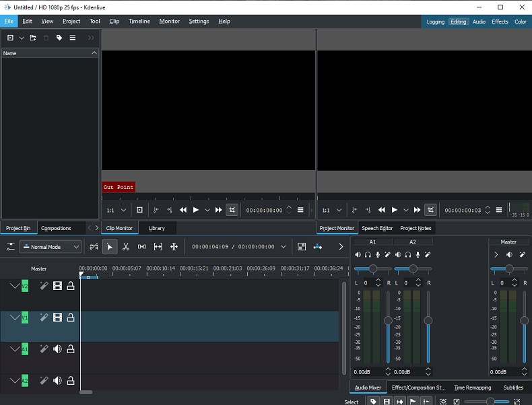Collapse track V2 chevron
The height and width of the screenshot is (405, 532).
pos(15,286)
